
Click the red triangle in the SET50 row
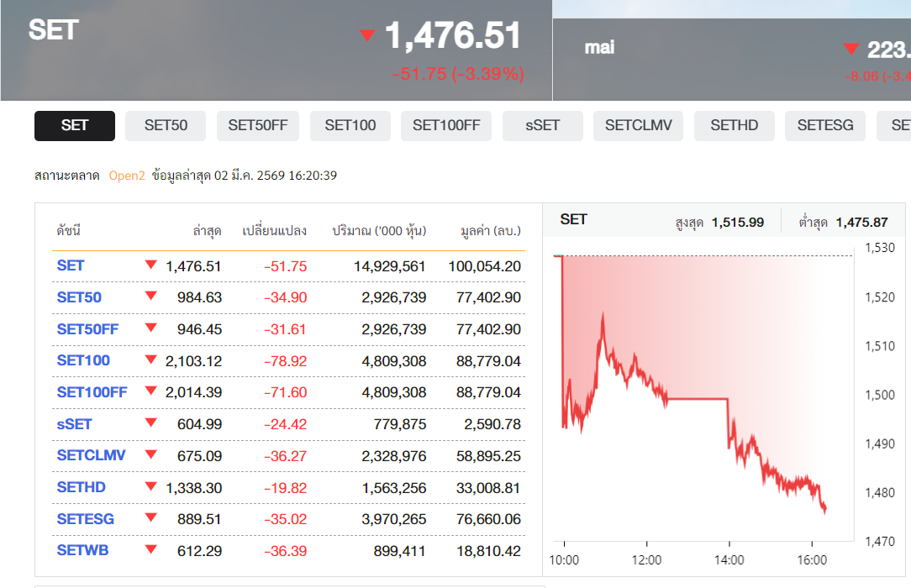pyautogui.click(x=151, y=296)
